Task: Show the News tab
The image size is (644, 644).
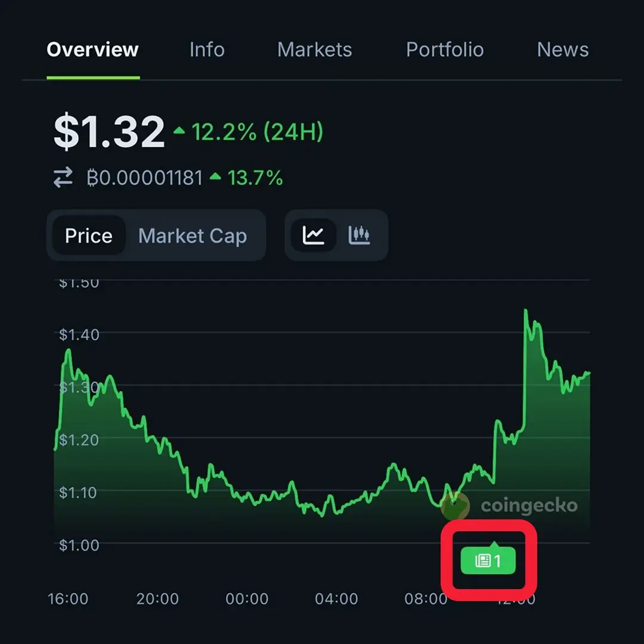Action: pos(563,49)
